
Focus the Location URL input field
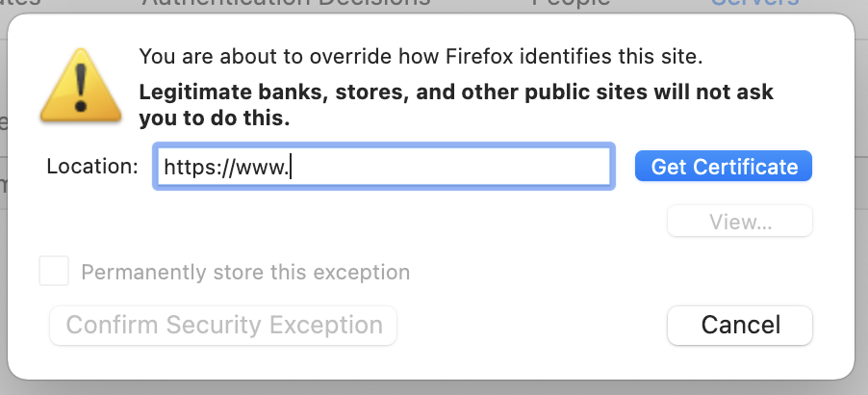(x=384, y=167)
